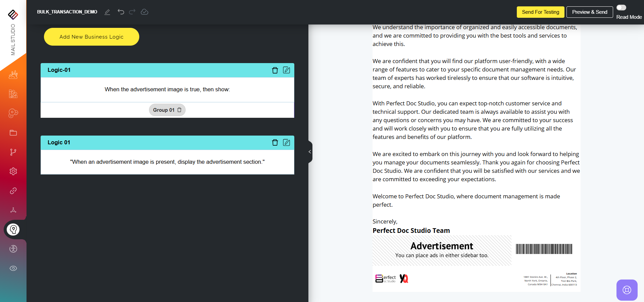Remove Group 01 using its trash icon
This screenshot has width=644, height=302.
pos(179,110)
